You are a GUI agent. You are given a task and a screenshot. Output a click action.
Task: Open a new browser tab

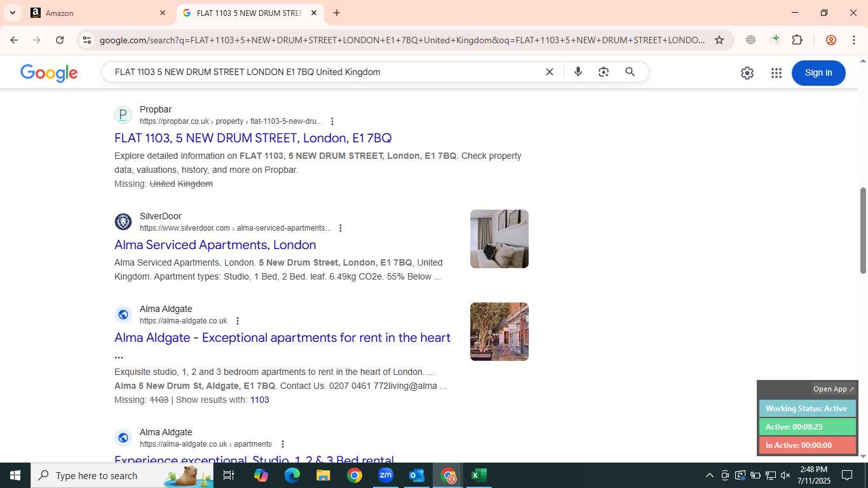[337, 13]
